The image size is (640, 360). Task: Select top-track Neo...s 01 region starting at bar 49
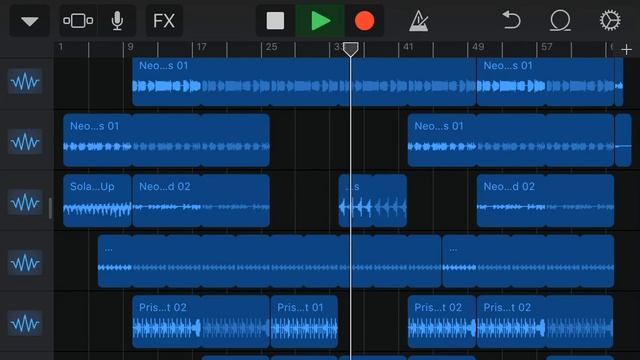pyautogui.click(x=545, y=82)
